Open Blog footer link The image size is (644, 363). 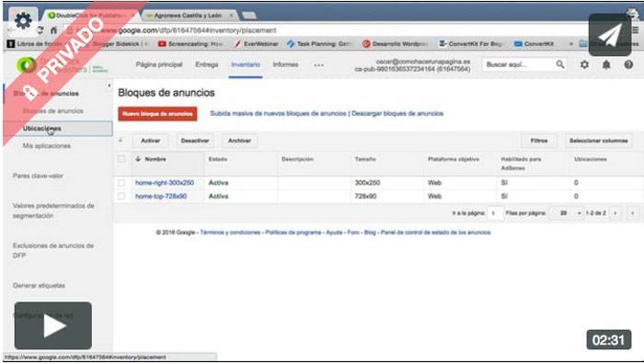[x=370, y=233]
